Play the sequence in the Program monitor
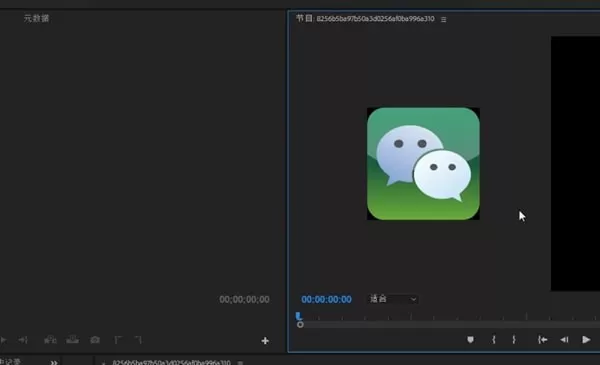Image resolution: width=600 pixels, height=365 pixels. [586, 339]
